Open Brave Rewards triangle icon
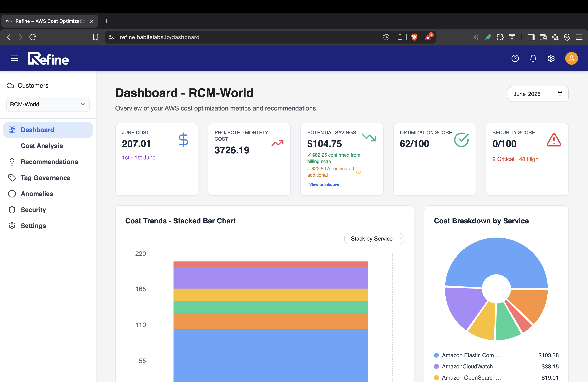This screenshot has height=382, width=588. (x=428, y=37)
